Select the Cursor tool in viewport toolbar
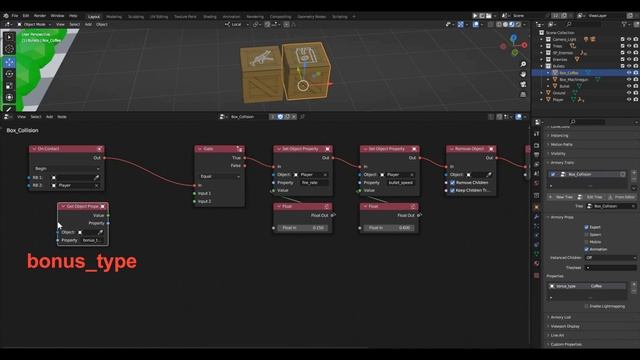Viewport: 640px width, 360px height. click(9, 49)
